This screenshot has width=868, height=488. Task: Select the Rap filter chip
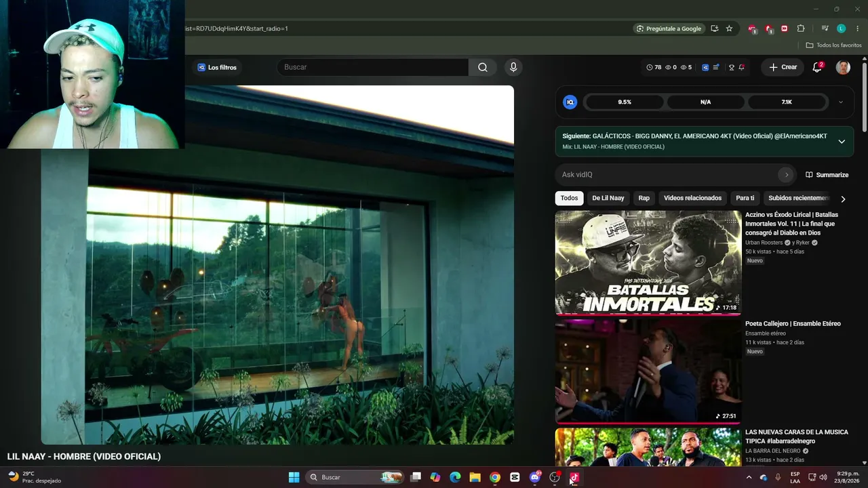click(x=644, y=198)
